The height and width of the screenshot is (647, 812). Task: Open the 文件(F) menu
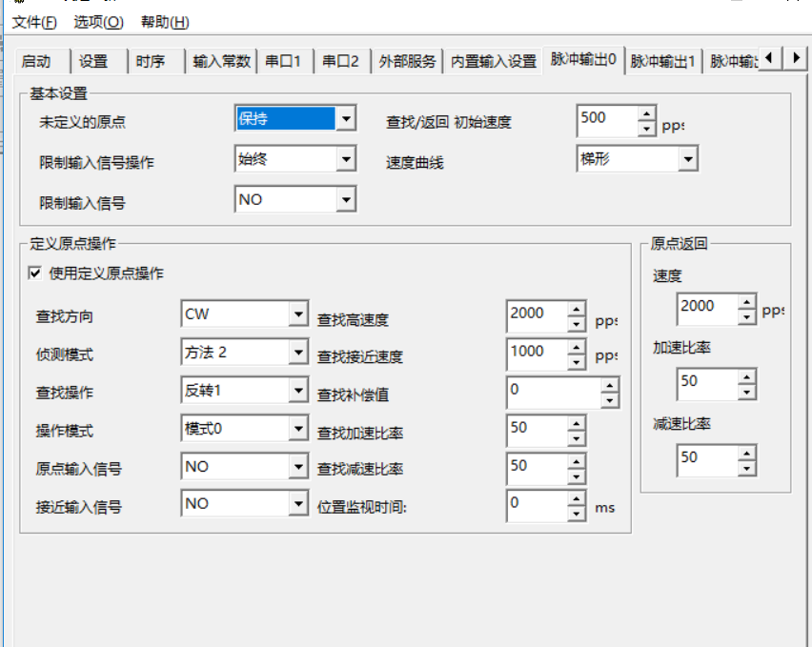click(x=34, y=22)
